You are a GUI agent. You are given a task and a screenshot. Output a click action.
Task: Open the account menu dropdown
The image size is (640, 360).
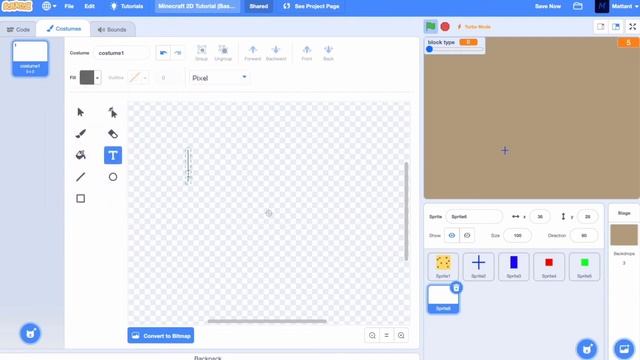point(616,6)
